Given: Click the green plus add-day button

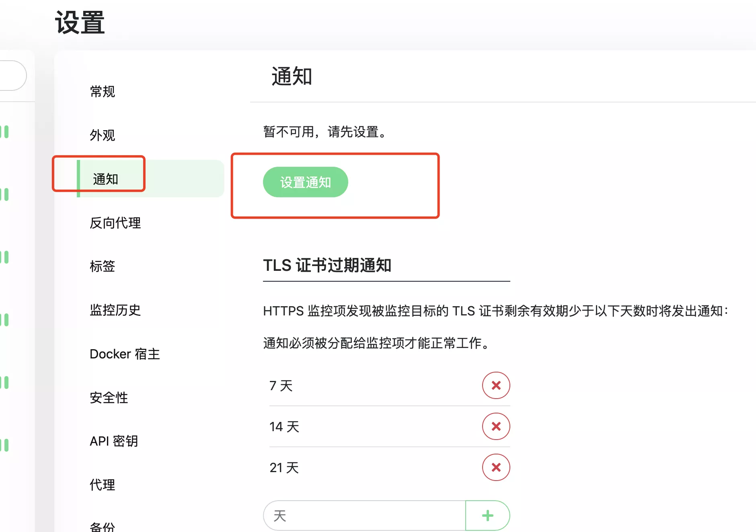Looking at the screenshot, I should (x=487, y=516).
